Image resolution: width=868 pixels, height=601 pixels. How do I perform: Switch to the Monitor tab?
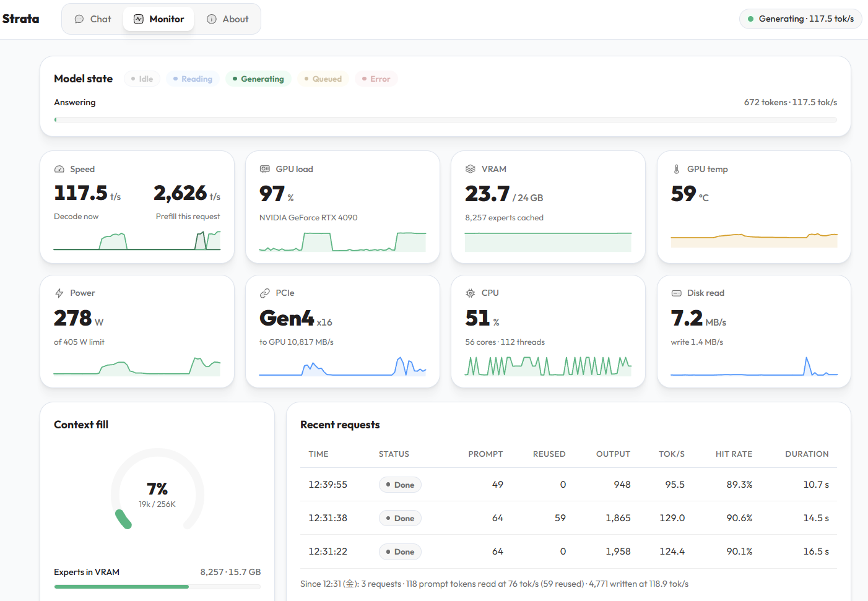[158, 19]
